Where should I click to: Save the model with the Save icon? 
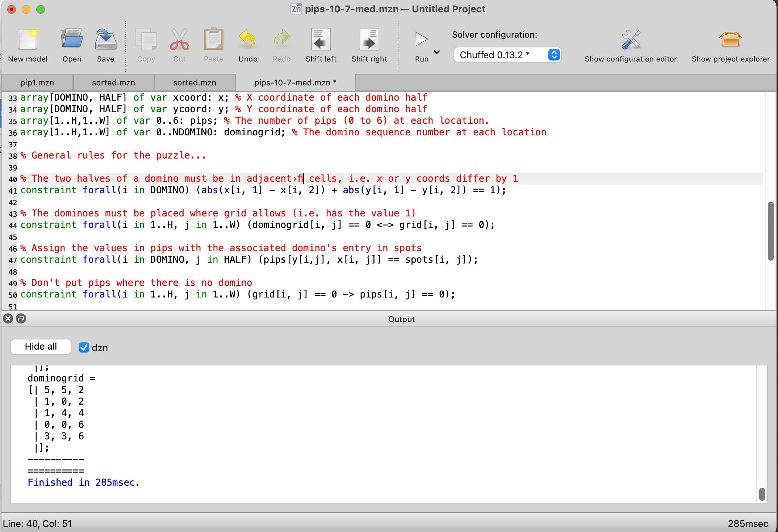pyautogui.click(x=105, y=39)
